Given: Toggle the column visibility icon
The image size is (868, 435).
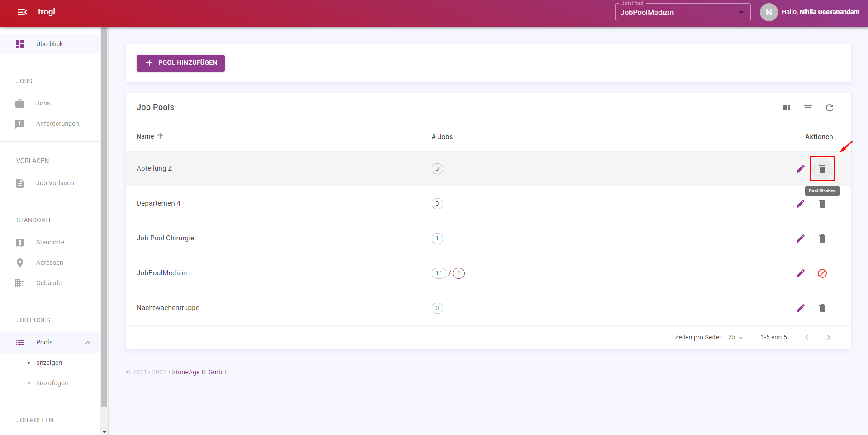Looking at the screenshot, I should tap(786, 107).
